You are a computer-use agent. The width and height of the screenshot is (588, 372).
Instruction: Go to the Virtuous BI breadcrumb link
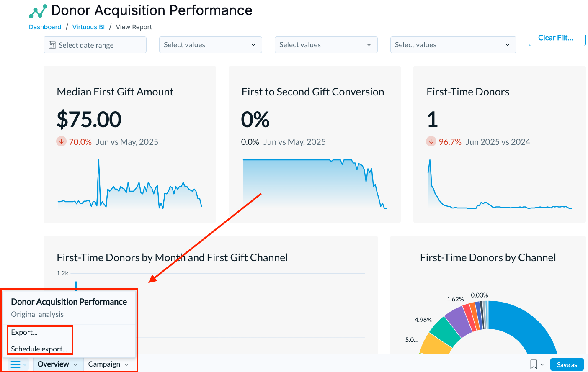coord(88,27)
